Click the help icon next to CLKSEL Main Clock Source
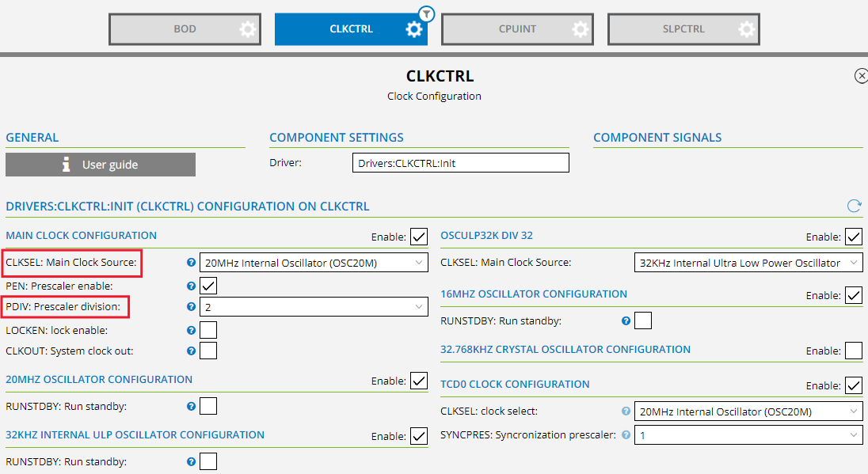 (x=190, y=262)
